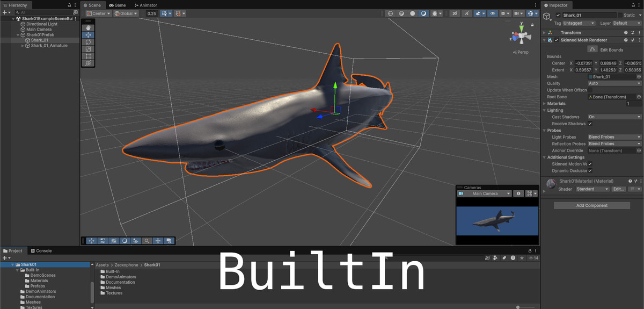Select the Hand (View) tool
The height and width of the screenshot is (309, 644).
[88, 27]
